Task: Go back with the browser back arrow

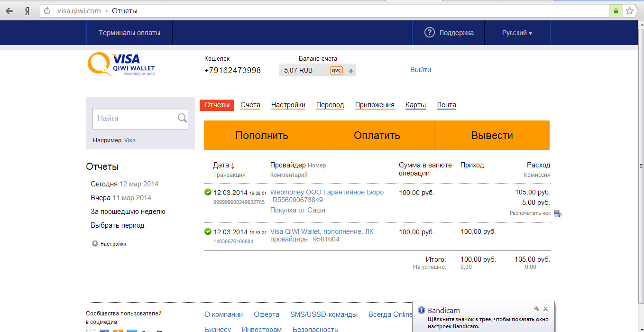Action: click(9, 11)
